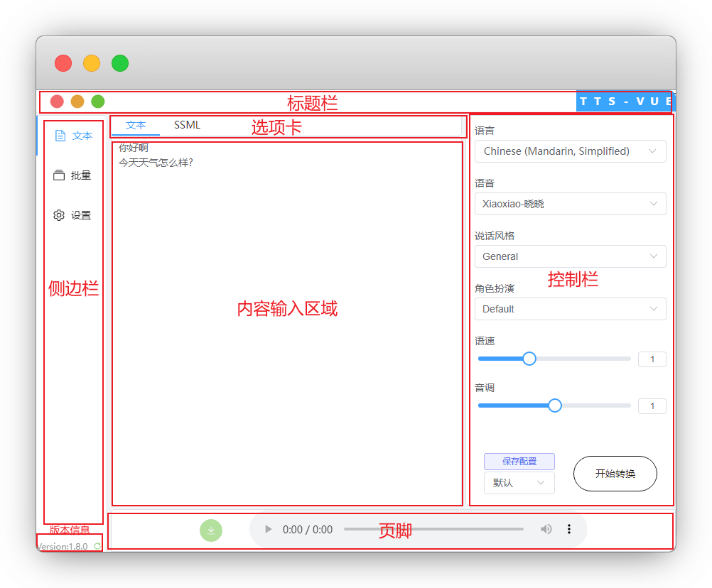Mute audio using the speaker icon
Image resolution: width=712 pixels, height=588 pixels.
[x=546, y=529]
